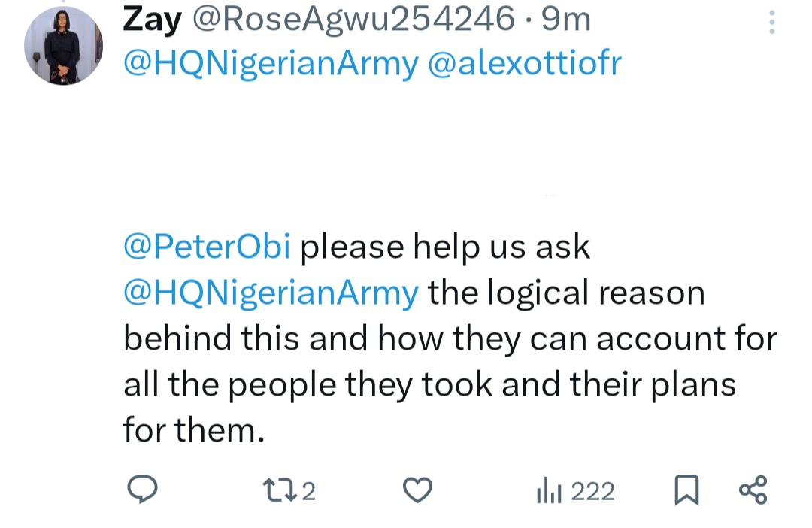This screenshot has height=528, width=812.
Task: Open the three-dot more options menu
Action: click(771, 23)
